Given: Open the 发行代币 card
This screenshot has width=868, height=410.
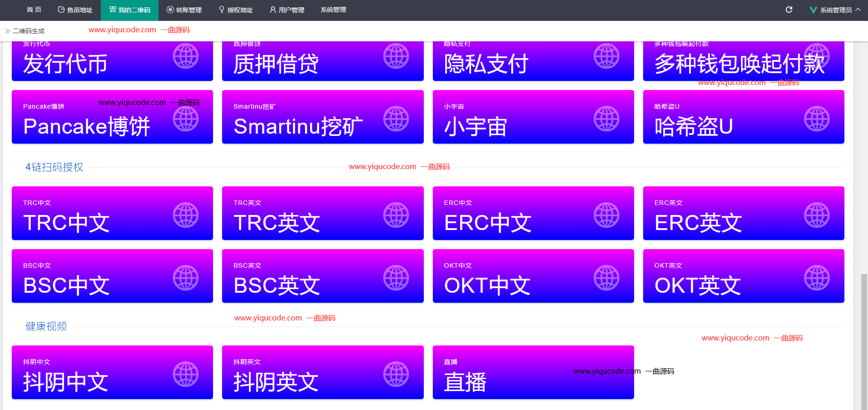Looking at the screenshot, I should tap(112, 61).
